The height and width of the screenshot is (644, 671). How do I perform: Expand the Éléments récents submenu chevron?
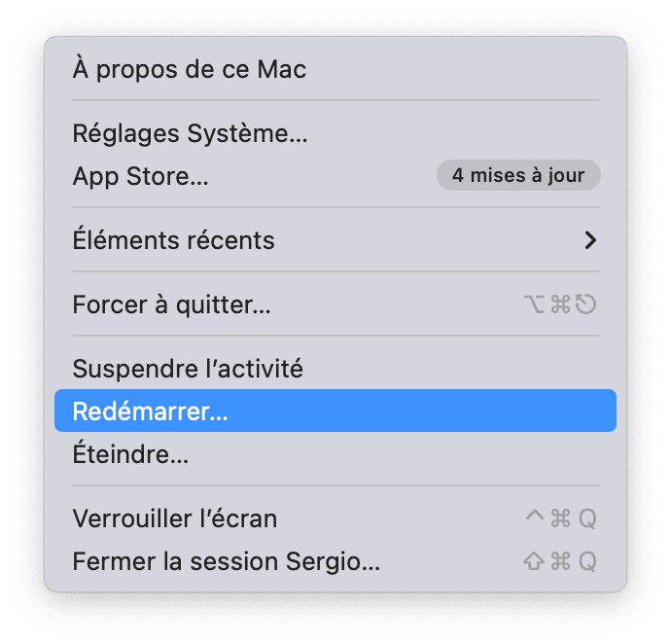pos(589,240)
